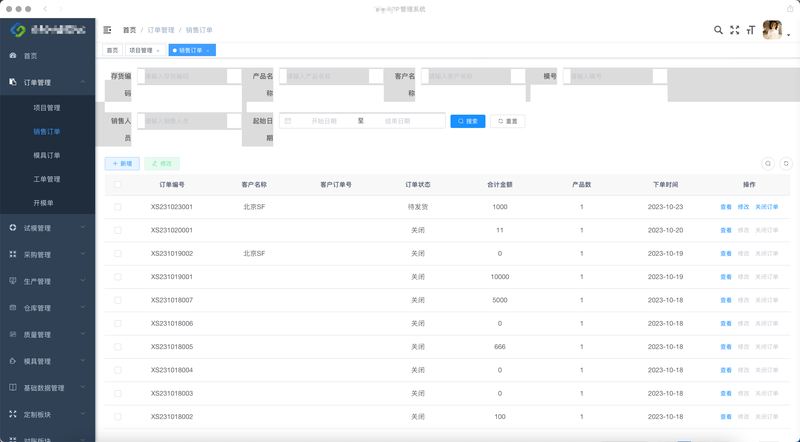Click the 采购管理 sidebar icon

click(13, 254)
